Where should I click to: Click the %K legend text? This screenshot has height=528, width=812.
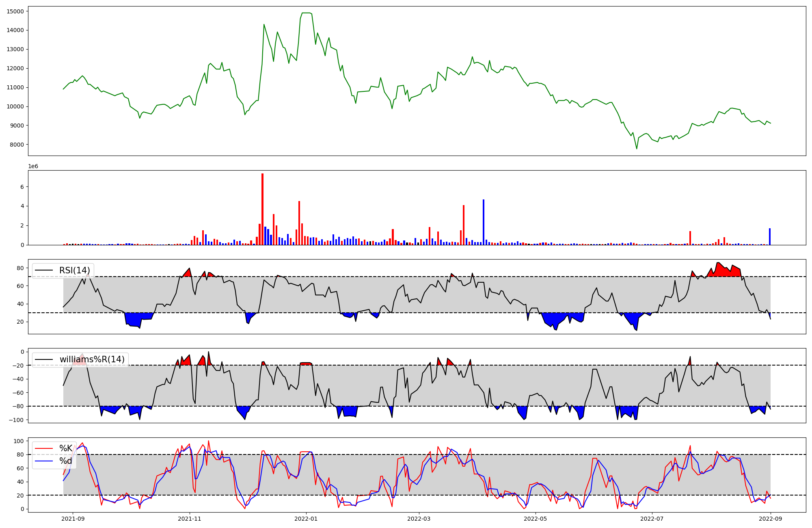[66, 448]
